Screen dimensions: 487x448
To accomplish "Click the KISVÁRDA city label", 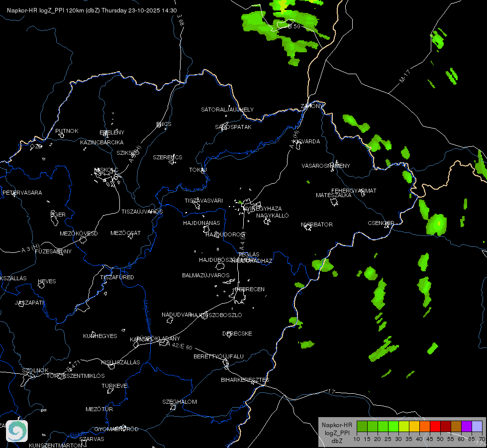I will 306,141.
